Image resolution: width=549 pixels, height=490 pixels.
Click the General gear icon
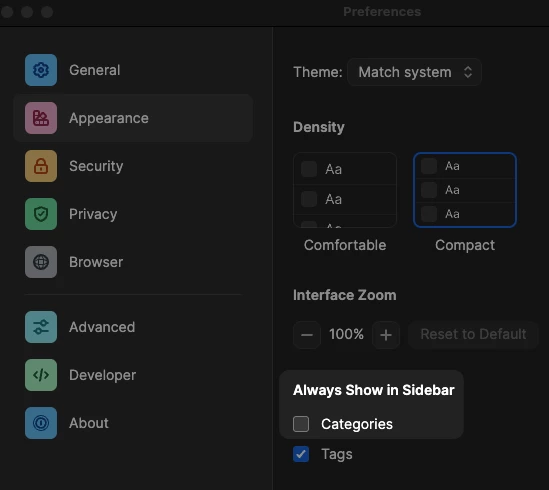click(41, 70)
